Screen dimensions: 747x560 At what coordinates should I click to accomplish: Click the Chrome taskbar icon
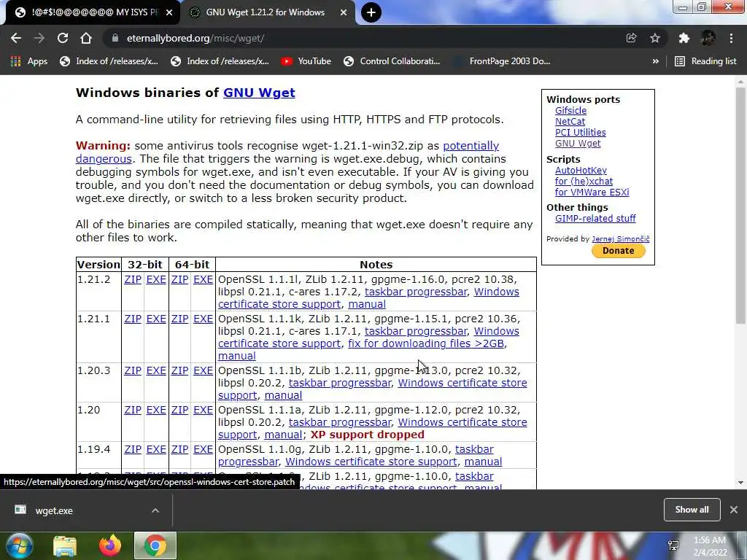click(155, 545)
